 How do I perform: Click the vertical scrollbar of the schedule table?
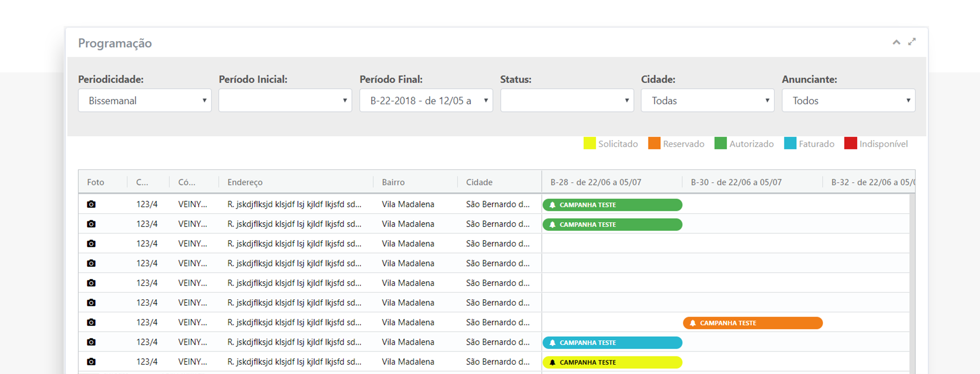pyautogui.click(x=912, y=282)
